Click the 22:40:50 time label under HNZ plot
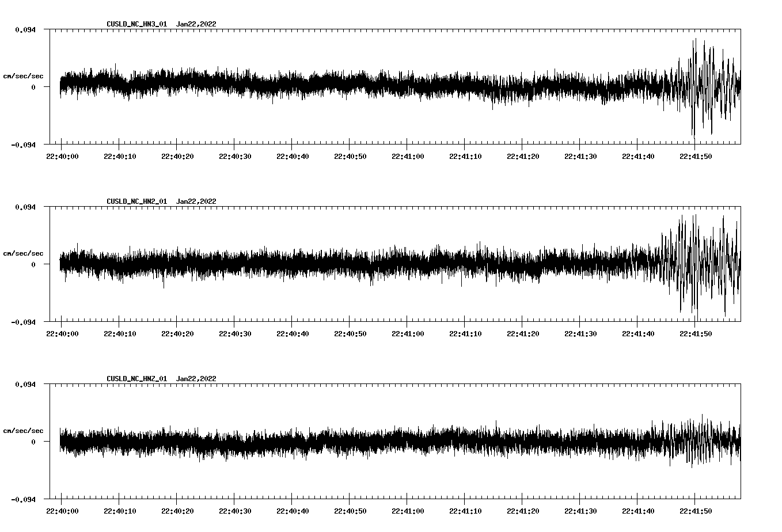The image size is (782, 532). pyautogui.click(x=350, y=511)
